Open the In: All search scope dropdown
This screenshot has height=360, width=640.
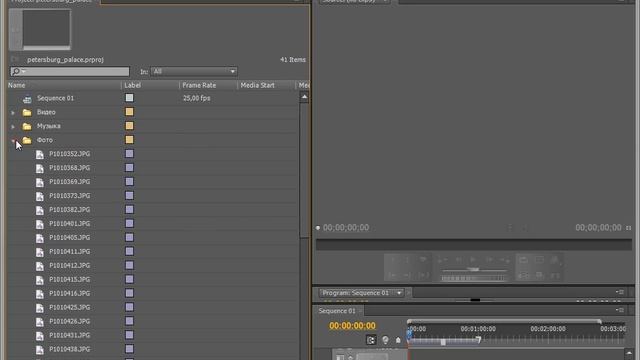(x=194, y=71)
